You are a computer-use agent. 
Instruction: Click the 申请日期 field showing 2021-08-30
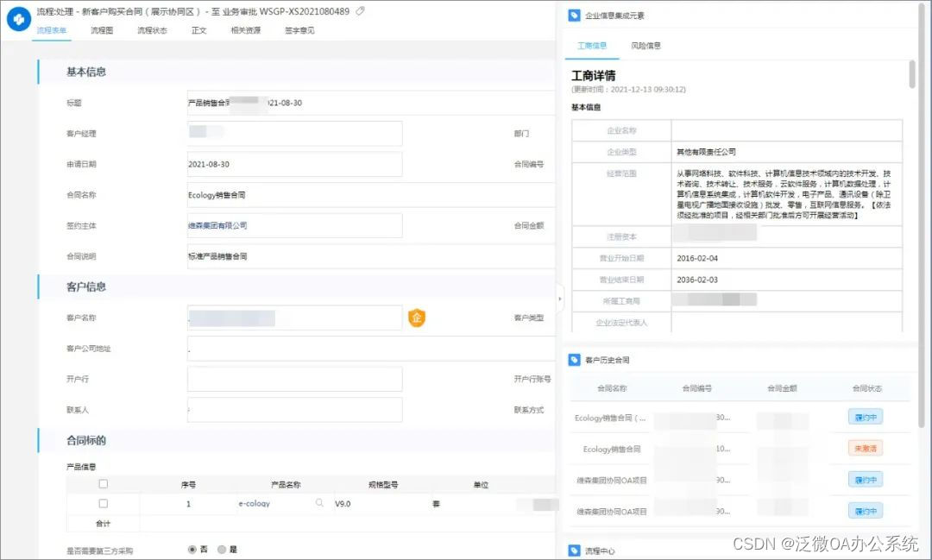tap(295, 164)
